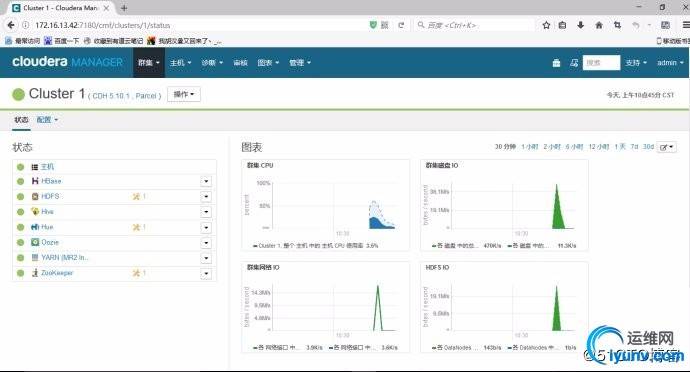Click the Hive service icon
690x372 pixels.
(35, 211)
